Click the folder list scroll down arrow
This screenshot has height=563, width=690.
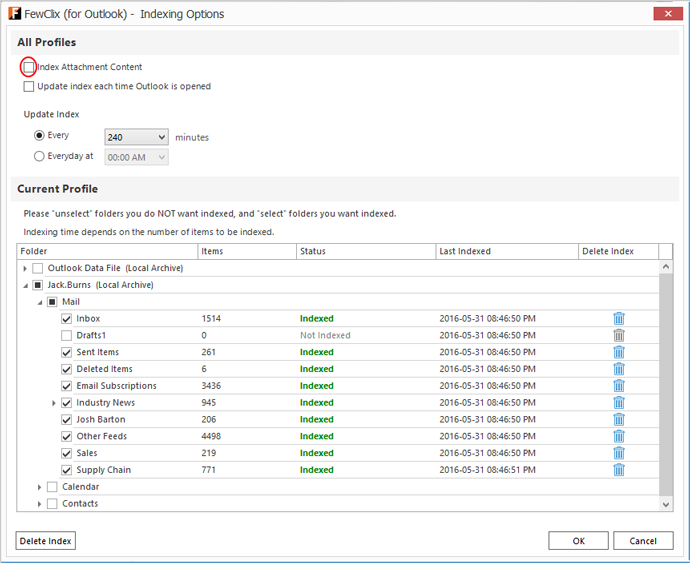(667, 505)
